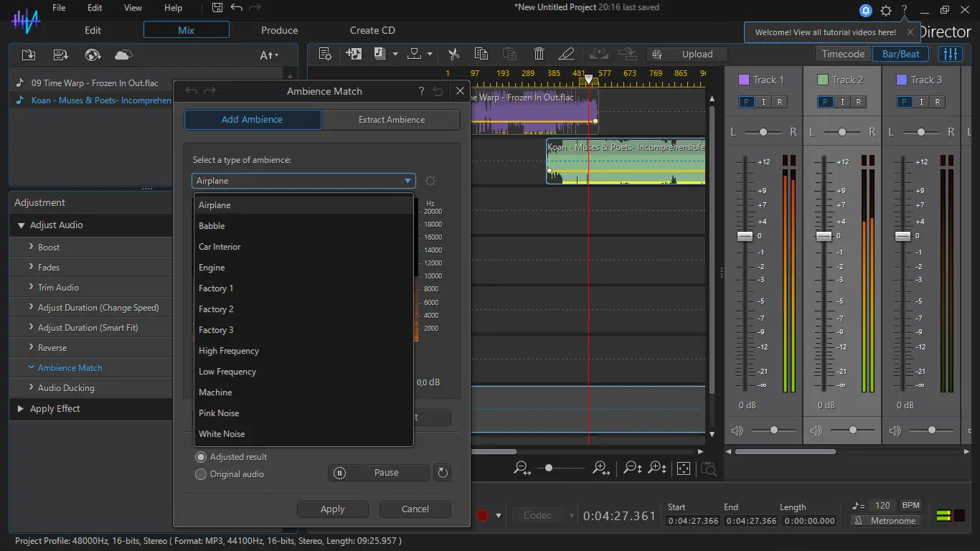The height and width of the screenshot is (551, 980).
Task: Click the Metronome button
Action: tap(886, 521)
